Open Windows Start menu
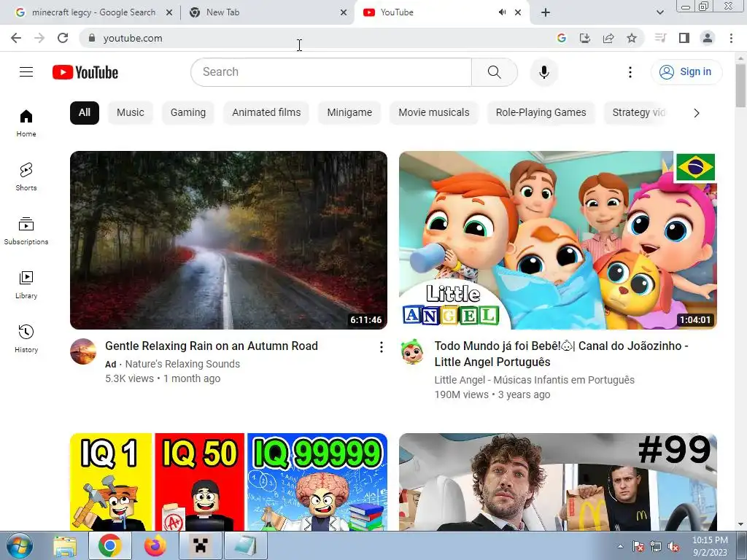 click(x=20, y=545)
